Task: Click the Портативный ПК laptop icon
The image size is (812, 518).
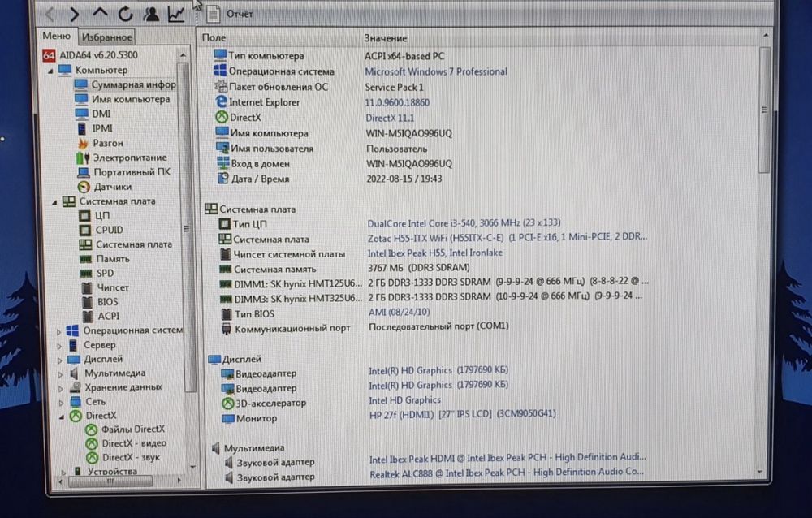Action: pos(84,172)
